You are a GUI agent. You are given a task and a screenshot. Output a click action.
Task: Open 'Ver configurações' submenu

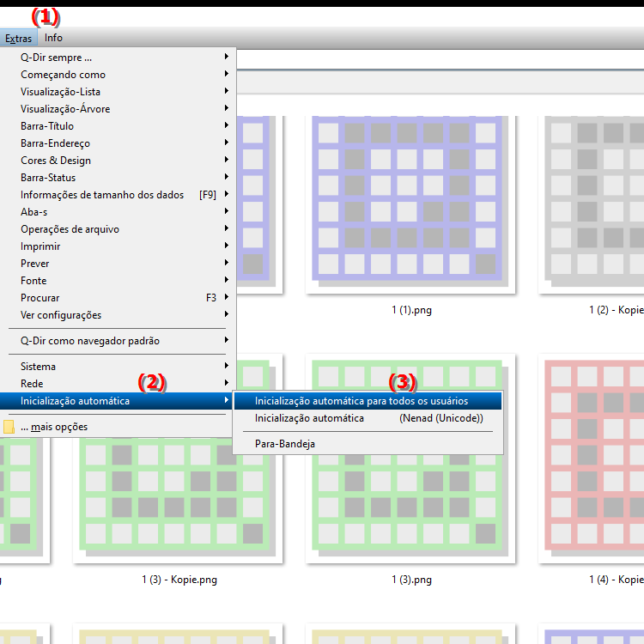(x=118, y=315)
